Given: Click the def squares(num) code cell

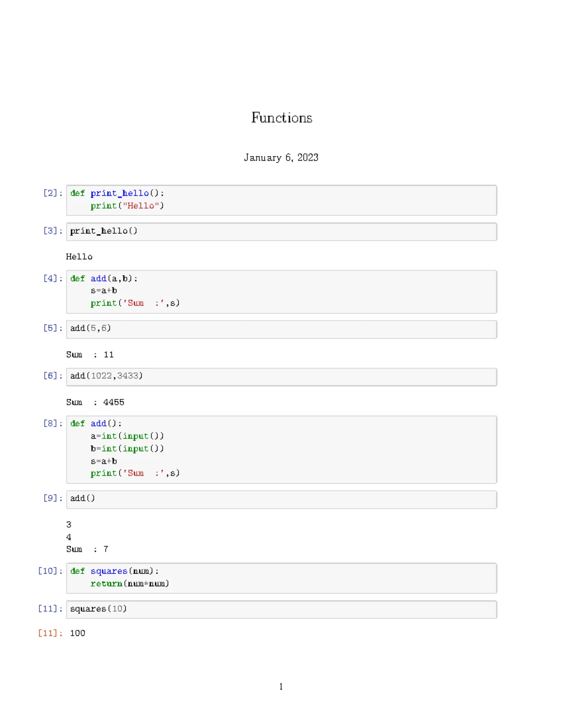Looking at the screenshot, I should coord(281,578).
